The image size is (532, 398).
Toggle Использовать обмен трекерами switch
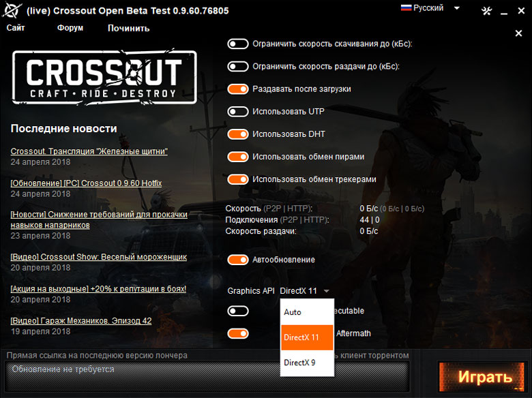[238, 179]
